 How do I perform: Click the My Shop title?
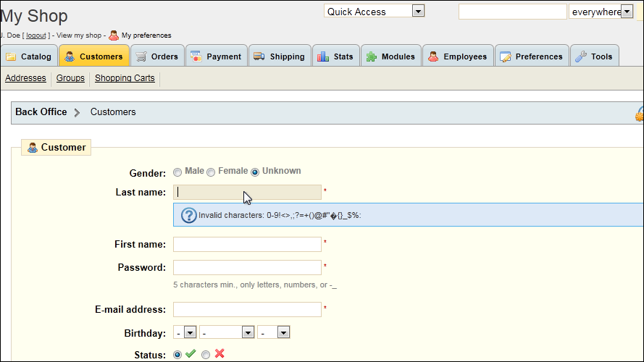pyautogui.click(x=33, y=16)
